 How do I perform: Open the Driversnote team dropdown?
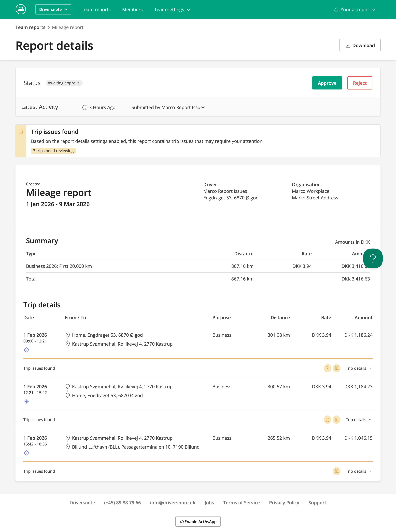53,9
